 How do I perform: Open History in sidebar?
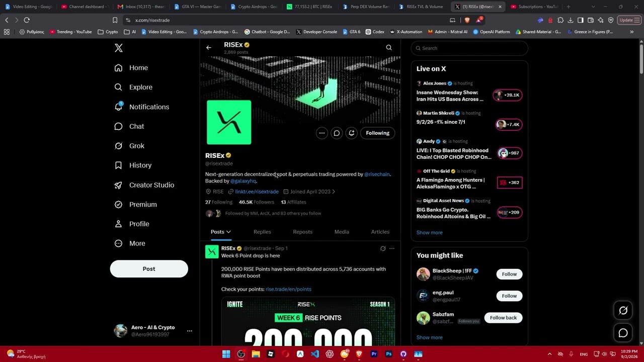[x=133, y=165]
